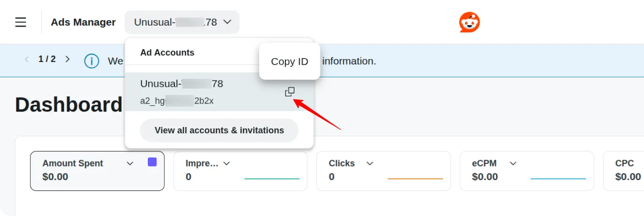
Task: Open the hamburger navigation menu
Action: [21, 22]
